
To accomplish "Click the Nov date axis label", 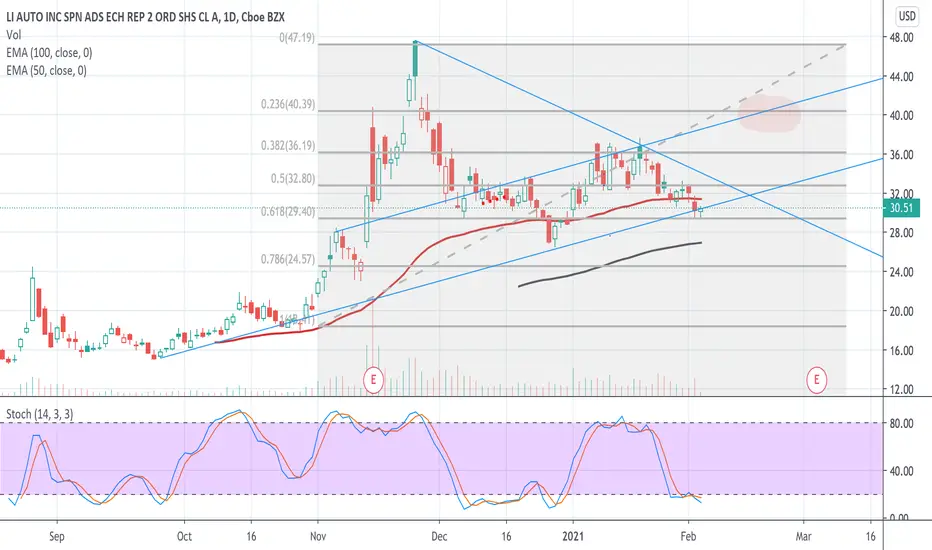I will 318,536.
